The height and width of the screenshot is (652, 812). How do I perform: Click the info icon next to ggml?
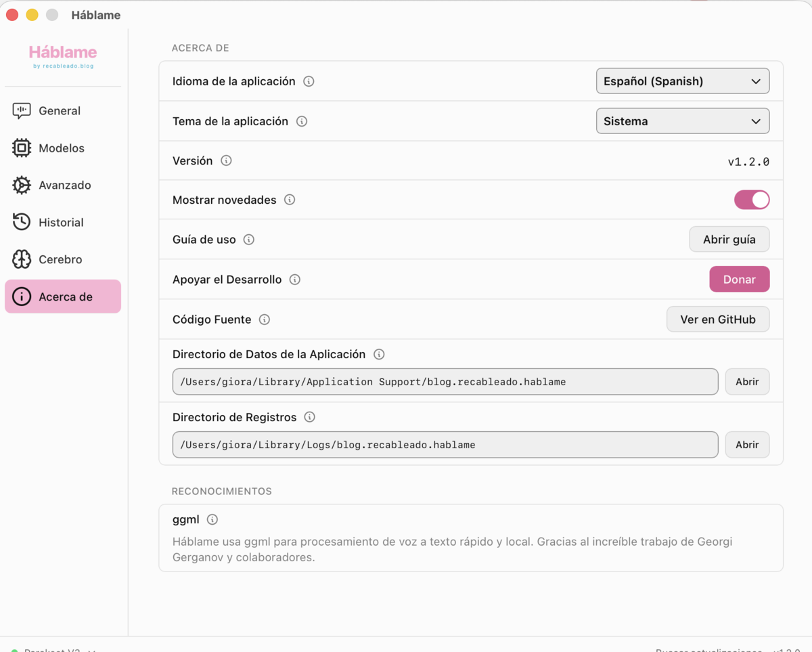coord(212,519)
